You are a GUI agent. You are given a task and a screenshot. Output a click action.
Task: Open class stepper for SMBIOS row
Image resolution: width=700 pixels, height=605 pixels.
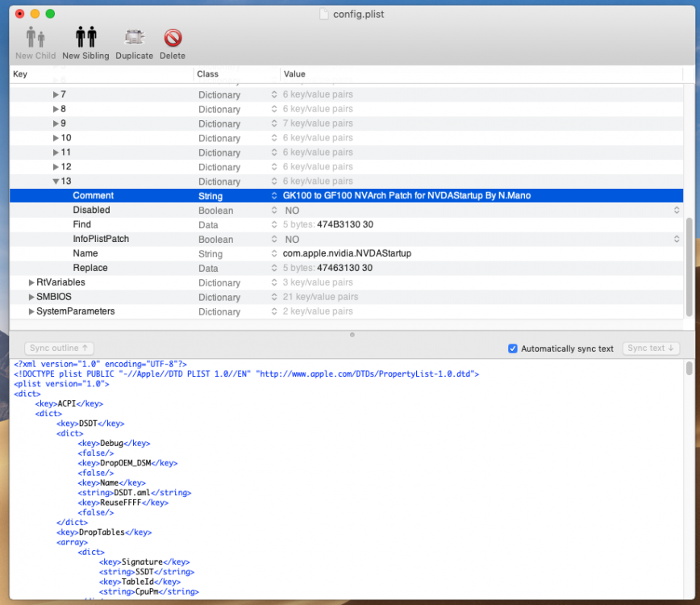274,297
